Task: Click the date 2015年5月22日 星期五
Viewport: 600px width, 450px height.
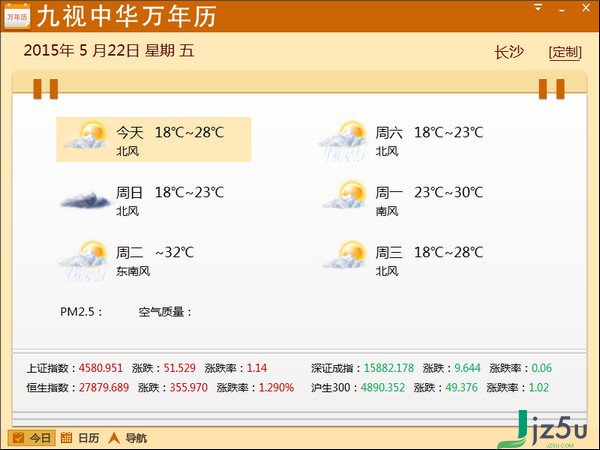Action: click(109, 51)
